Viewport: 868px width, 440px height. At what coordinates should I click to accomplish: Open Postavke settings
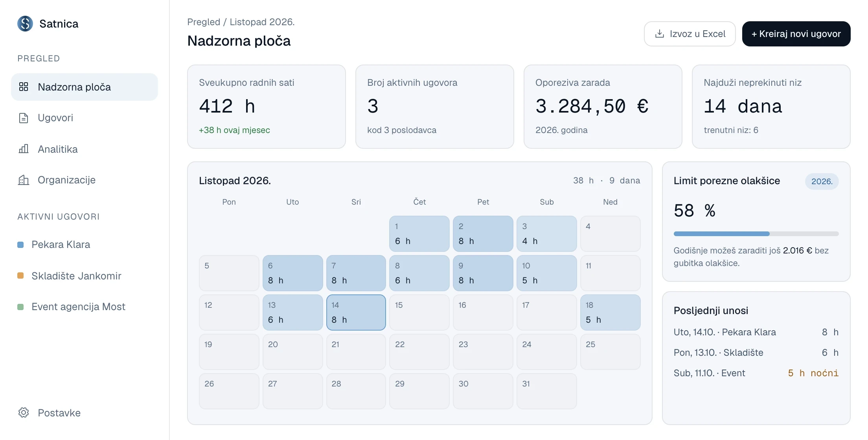tap(85, 413)
